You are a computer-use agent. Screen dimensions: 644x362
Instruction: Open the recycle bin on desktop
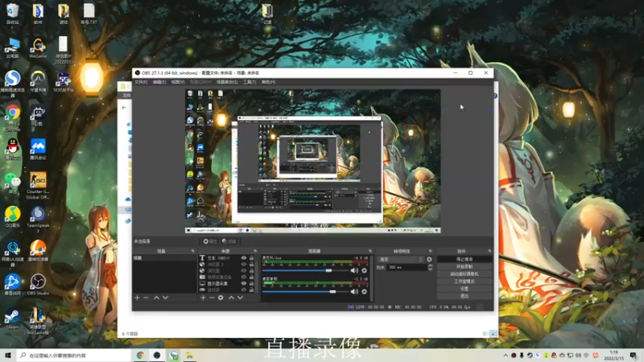12,14
